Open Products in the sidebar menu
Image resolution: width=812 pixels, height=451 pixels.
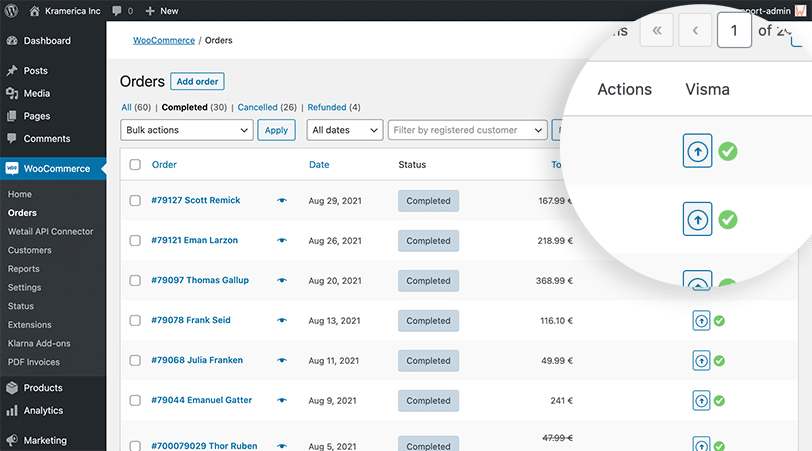(43, 388)
